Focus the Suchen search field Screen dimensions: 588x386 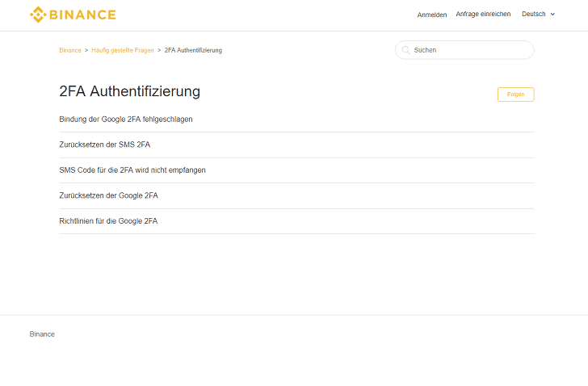(464, 50)
